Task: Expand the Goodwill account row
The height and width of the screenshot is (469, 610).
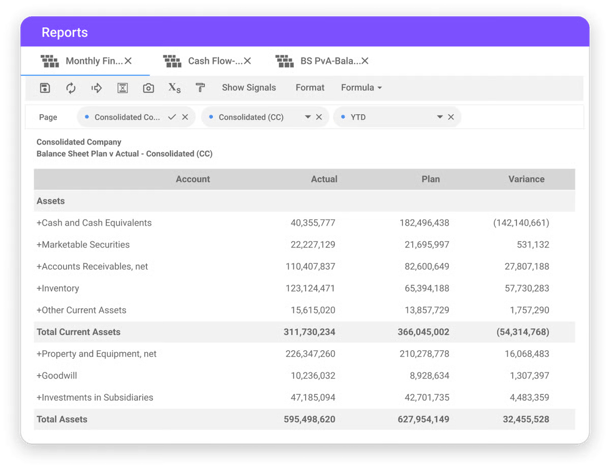Action: (x=40, y=376)
